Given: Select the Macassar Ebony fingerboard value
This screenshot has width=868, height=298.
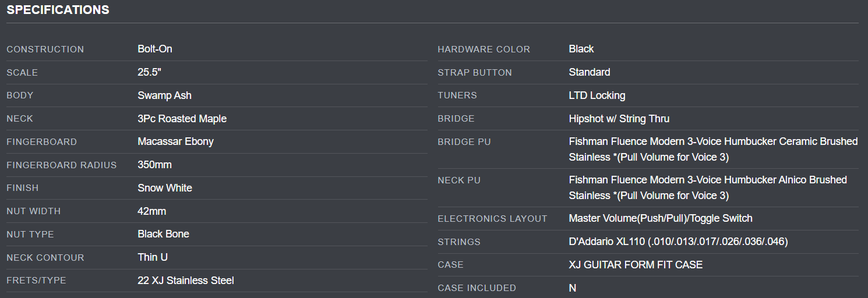Looking at the screenshot, I should pyautogui.click(x=175, y=141).
